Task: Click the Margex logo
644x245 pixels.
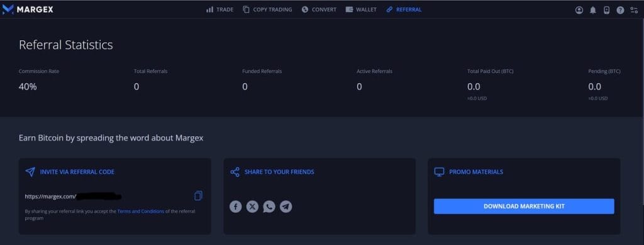Action: point(28,9)
